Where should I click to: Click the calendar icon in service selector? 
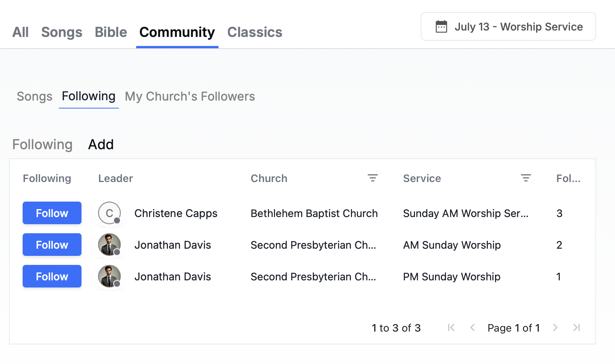[x=441, y=27]
